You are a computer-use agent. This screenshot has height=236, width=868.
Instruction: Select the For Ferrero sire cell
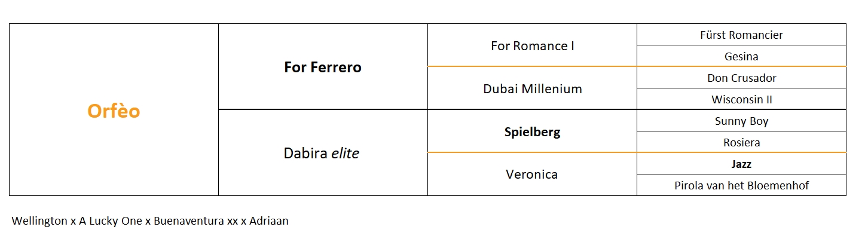323,67
